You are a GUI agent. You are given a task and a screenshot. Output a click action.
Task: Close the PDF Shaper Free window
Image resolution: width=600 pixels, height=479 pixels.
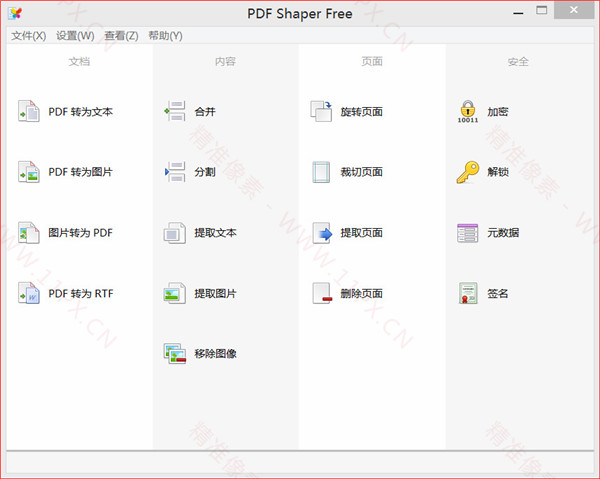tap(574, 10)
